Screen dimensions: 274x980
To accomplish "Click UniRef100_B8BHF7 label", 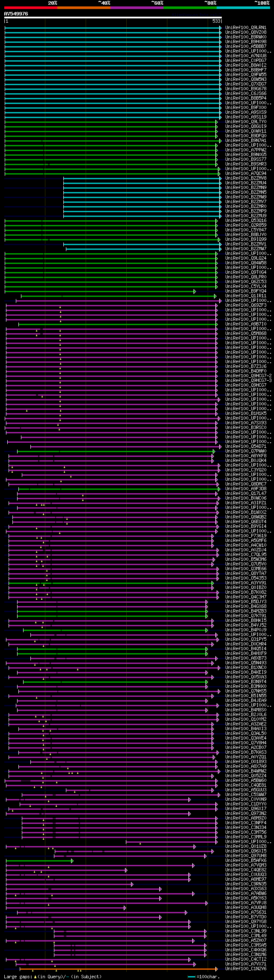I will pyautogui.click(x=246, y=70).
